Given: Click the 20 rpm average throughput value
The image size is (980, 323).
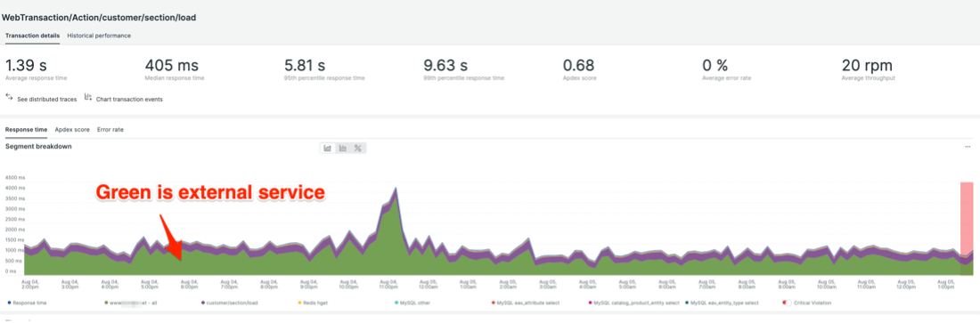Looking at the screenshot, I should point(868,65).
